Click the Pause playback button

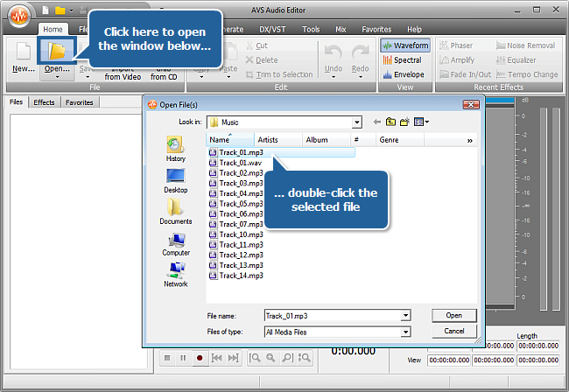click(x=183, y=358)
